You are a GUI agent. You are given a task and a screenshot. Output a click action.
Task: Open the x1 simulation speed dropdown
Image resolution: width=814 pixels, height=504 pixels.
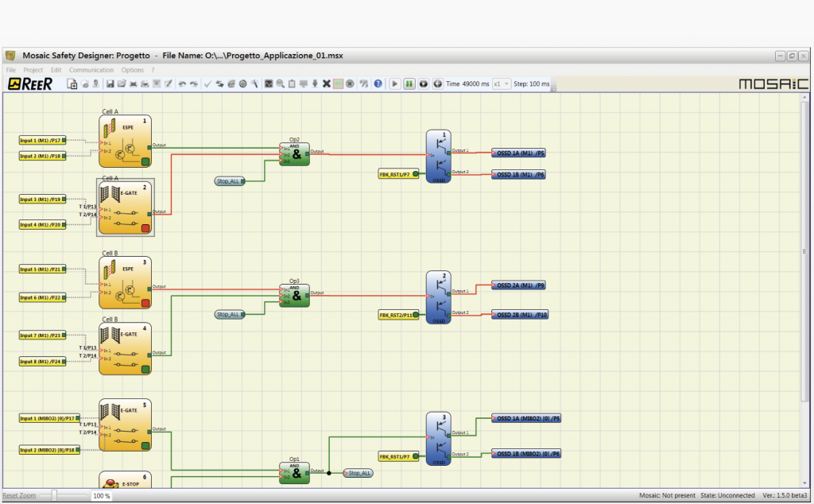point(501,83)
